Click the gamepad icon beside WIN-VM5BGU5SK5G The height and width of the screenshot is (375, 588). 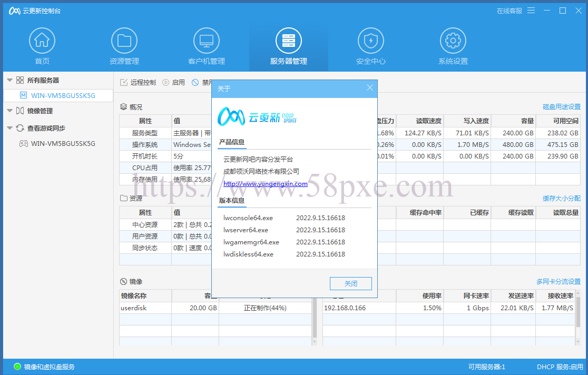click(x=24, y=143)
